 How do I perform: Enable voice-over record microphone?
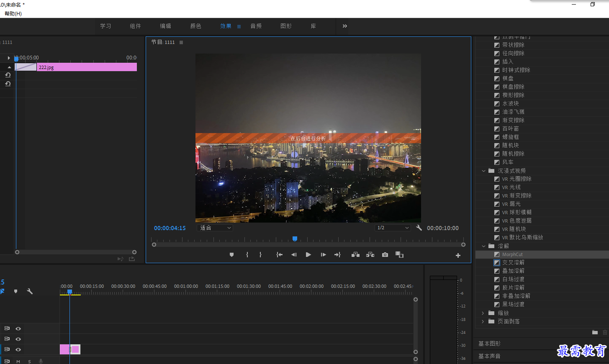coord(41,361)
